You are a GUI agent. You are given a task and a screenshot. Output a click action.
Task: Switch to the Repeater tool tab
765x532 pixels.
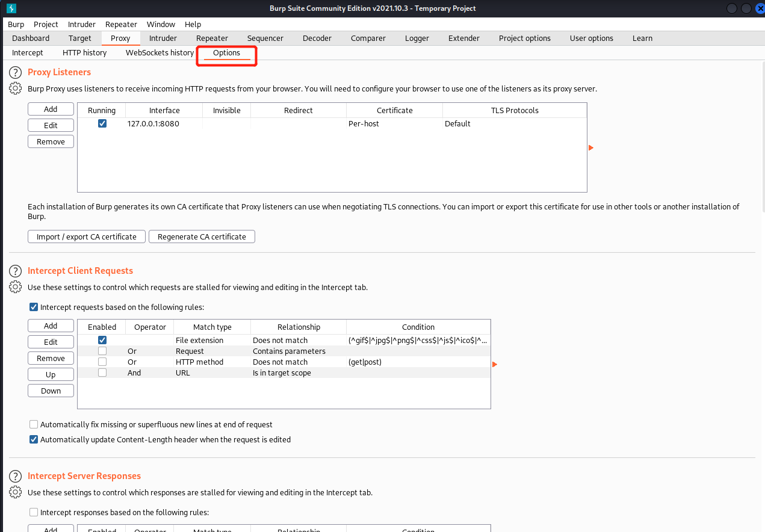point(212,38)
